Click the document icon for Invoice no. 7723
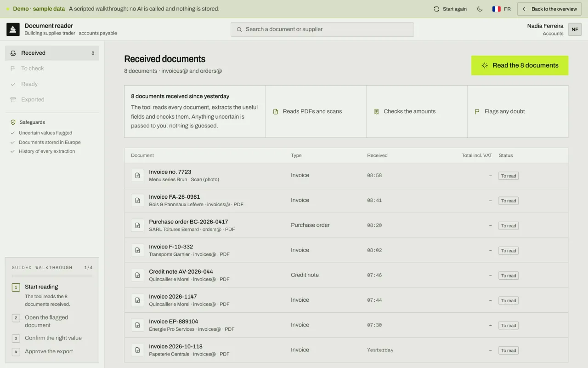The width and height of the screenshot is (588, 368). (x=137, y=175)
